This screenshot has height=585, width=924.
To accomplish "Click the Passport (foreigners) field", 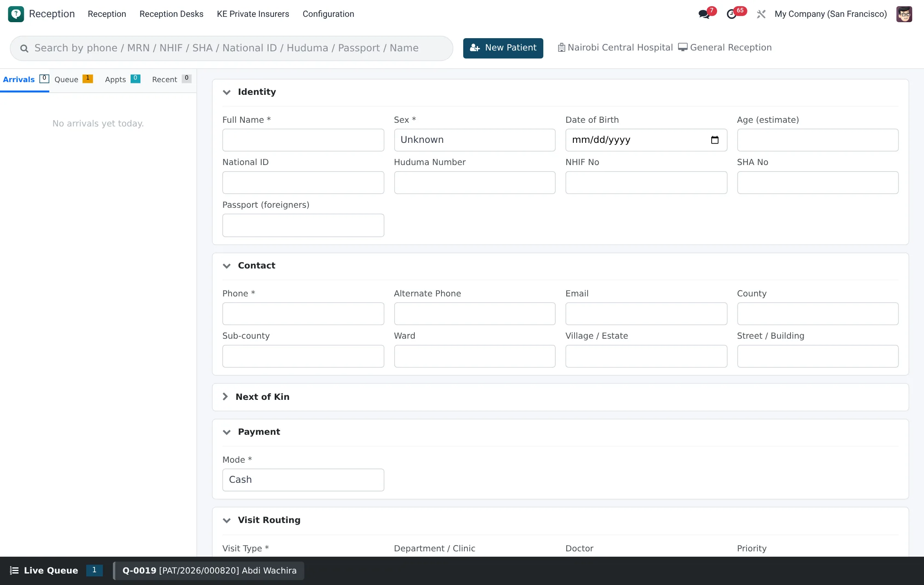I will click(x=303, y=225).
